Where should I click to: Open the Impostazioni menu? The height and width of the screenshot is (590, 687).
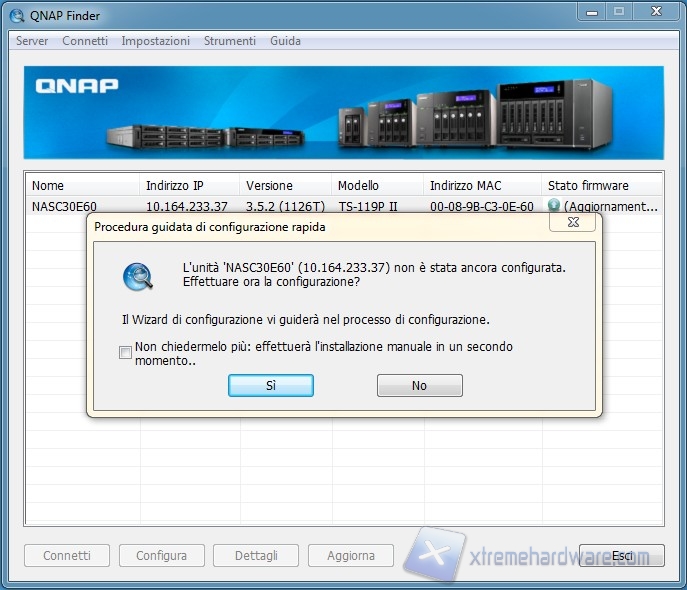[x=155, y=41]
